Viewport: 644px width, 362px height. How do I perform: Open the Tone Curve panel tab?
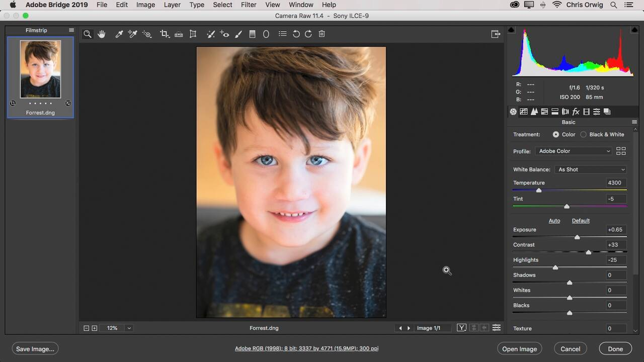[523, 112]
